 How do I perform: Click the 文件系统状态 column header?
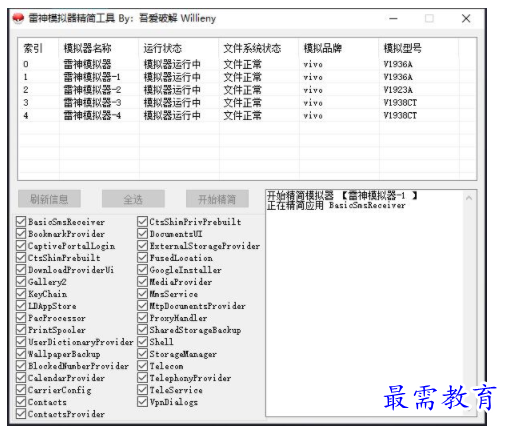pyautogui.click(x=259, y=48)
